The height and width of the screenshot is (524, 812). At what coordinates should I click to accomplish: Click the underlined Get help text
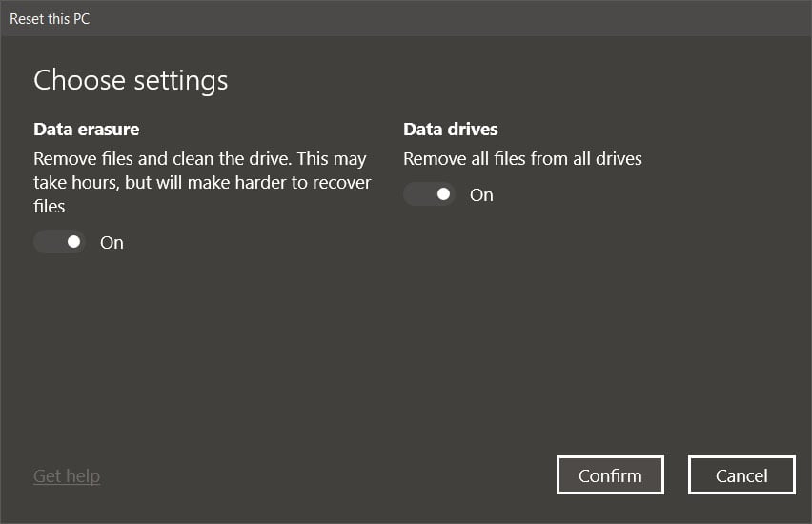click(67, 475)
